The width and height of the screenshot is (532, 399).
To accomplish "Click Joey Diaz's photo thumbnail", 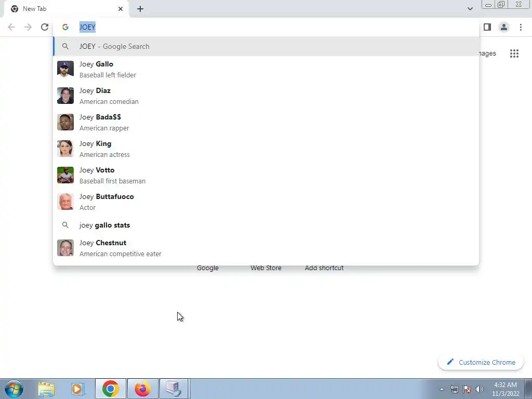I will (x=65, y=96).
